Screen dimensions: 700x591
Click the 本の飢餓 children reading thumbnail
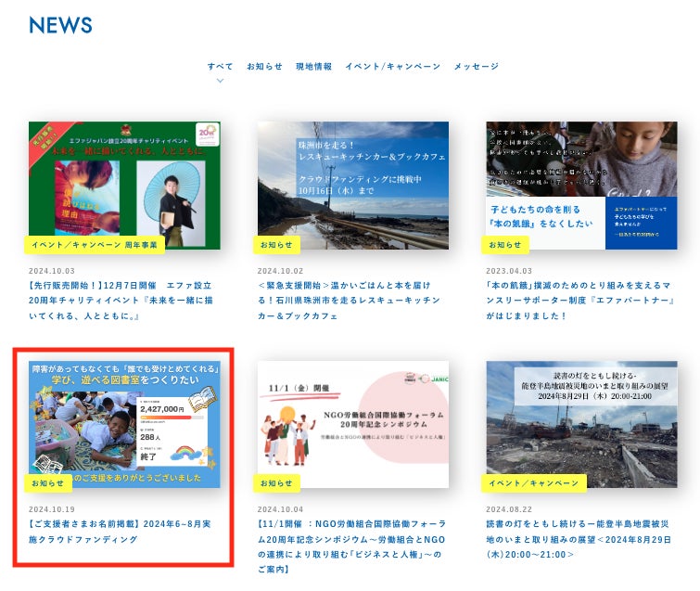click(x=581, y=184)
